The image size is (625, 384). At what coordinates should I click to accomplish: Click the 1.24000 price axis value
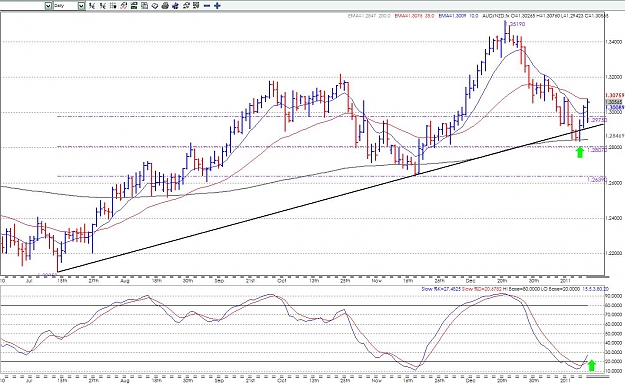click(x=613, y=218)
